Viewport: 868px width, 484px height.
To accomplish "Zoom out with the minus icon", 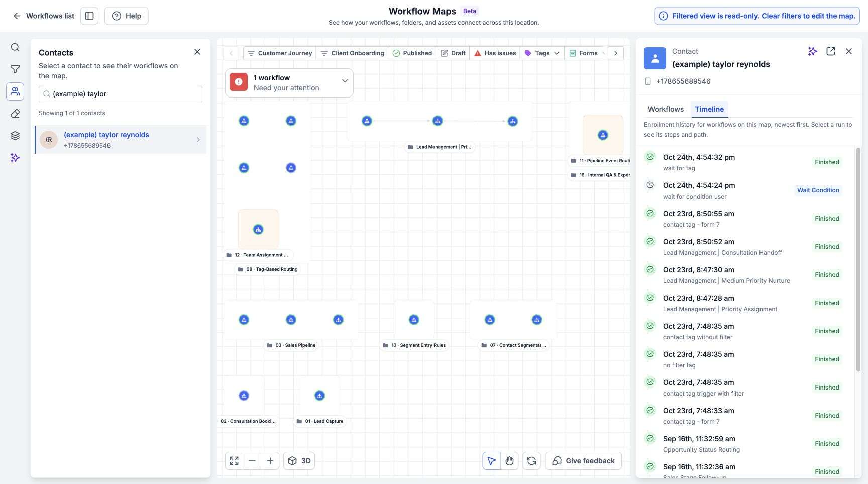I will tap(252, 461).
